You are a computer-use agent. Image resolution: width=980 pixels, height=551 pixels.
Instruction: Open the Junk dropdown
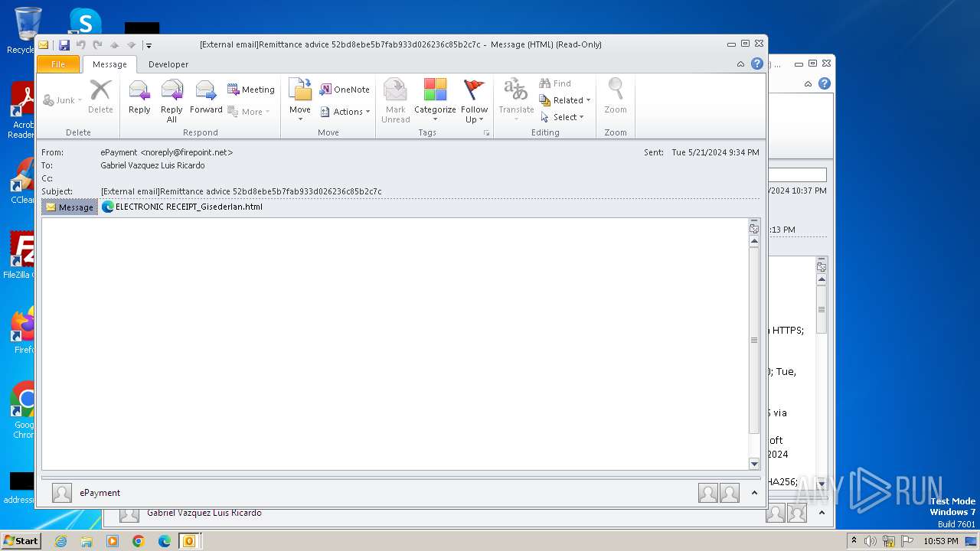[62, 100]
